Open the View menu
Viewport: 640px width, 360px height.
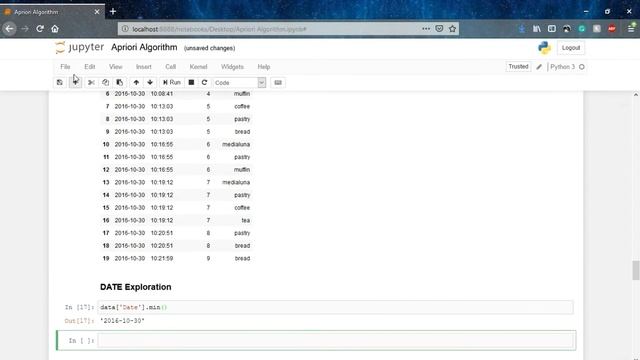coord(116,67)
